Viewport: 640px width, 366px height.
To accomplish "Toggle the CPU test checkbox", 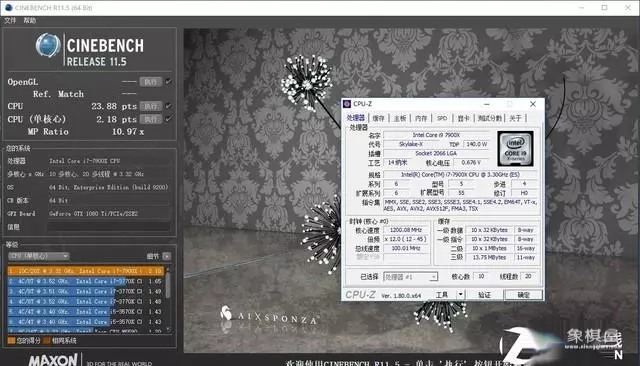I will (168, 106).
